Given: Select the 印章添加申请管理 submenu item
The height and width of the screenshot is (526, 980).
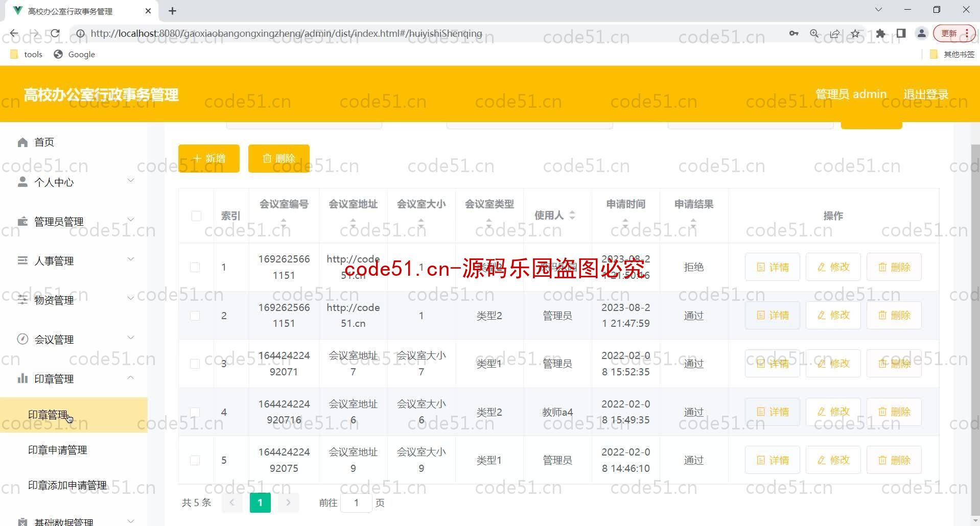Looking at the screenshot, I should coord(74,485).
